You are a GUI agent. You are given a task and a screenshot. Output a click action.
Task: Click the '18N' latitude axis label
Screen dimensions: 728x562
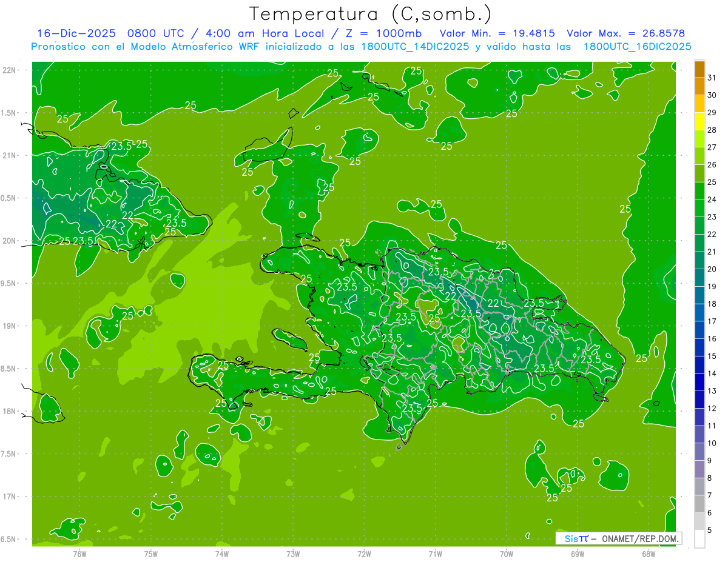coord(10,411)
